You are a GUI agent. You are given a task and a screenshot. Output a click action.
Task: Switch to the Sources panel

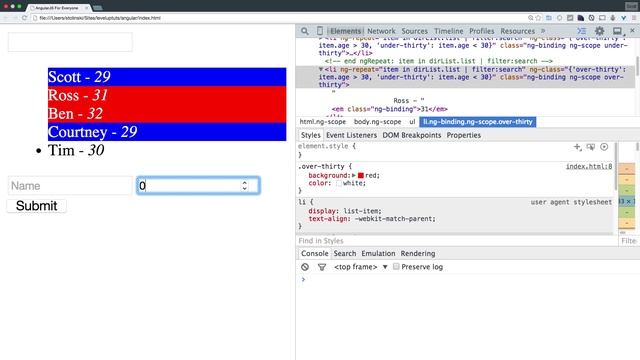coord(414,31)
